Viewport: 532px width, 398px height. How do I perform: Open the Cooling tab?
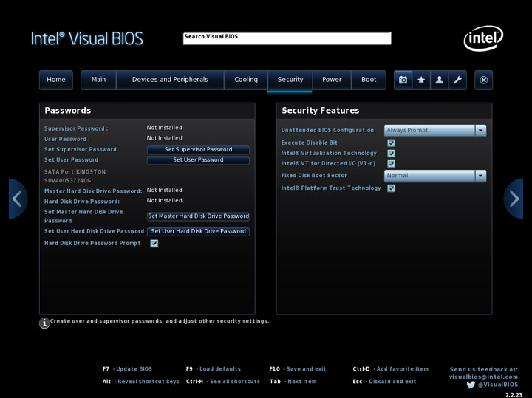246,80
